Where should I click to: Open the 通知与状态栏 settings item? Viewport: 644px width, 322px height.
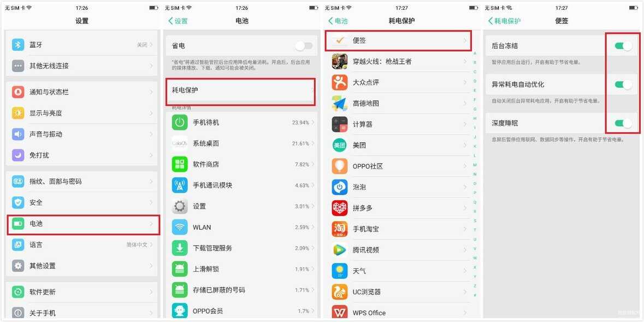[82, 92]
